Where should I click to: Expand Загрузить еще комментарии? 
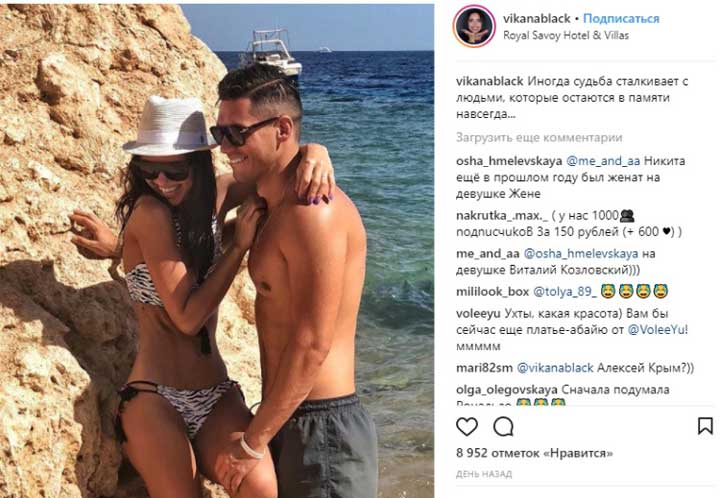(x=539, y=137)
